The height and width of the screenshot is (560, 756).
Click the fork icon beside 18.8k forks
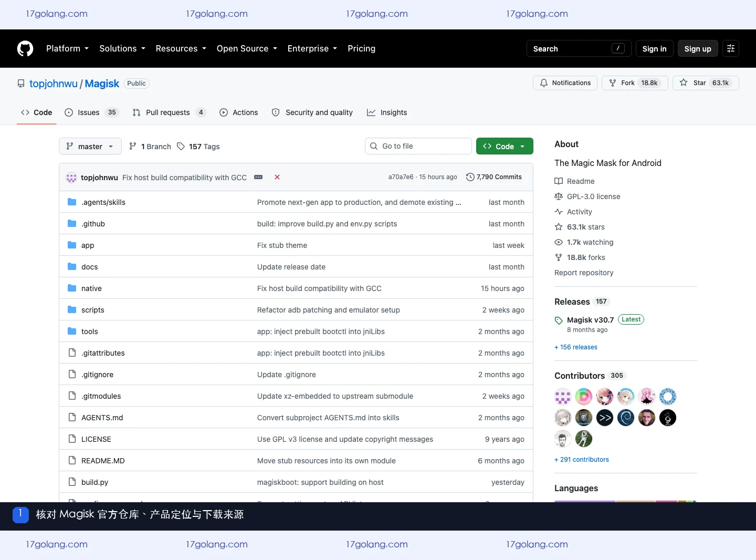pyautogui.click(x=559, y=257)
